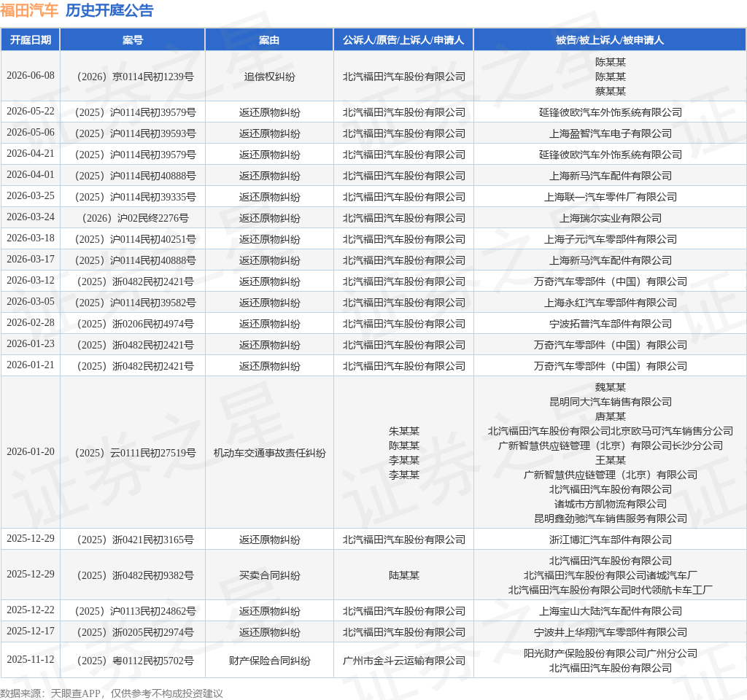
Task: Select plaintiff 广州市金斗云运输有限公司
Action: tap(403, 661)
